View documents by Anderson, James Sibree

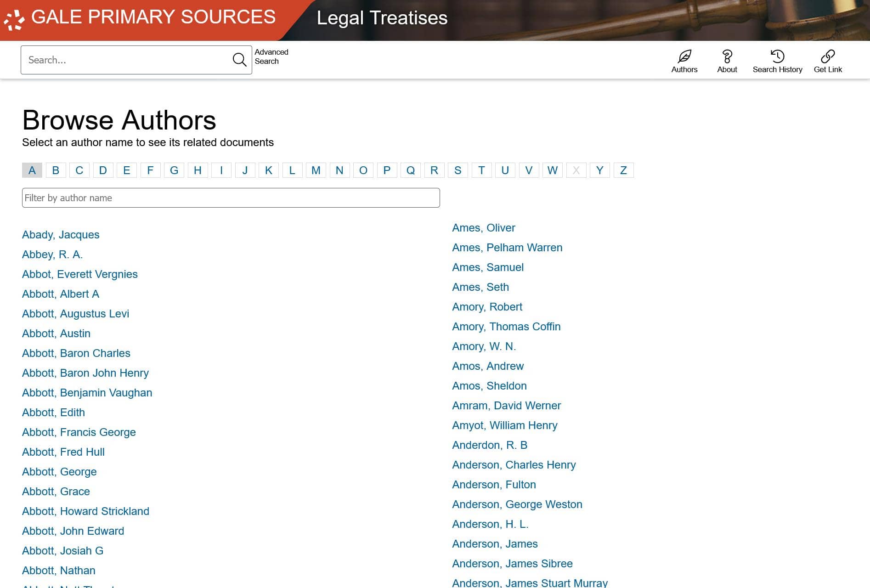512,564
